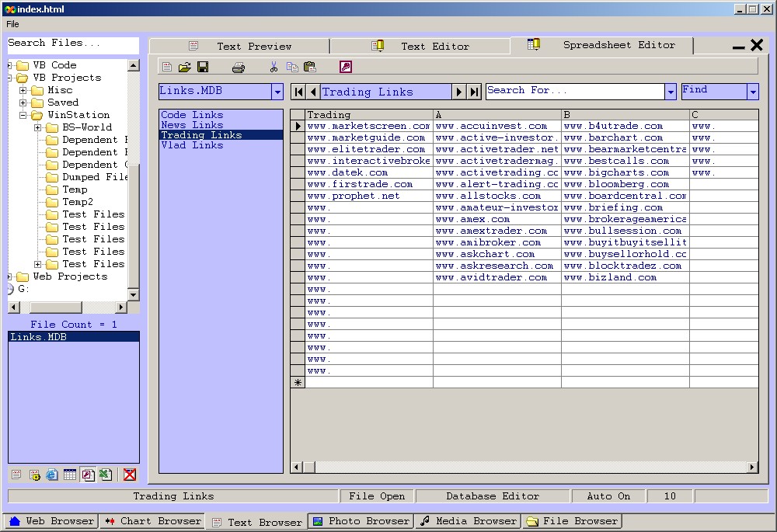
Task: Expand the Misc folder
Action: 23,90
